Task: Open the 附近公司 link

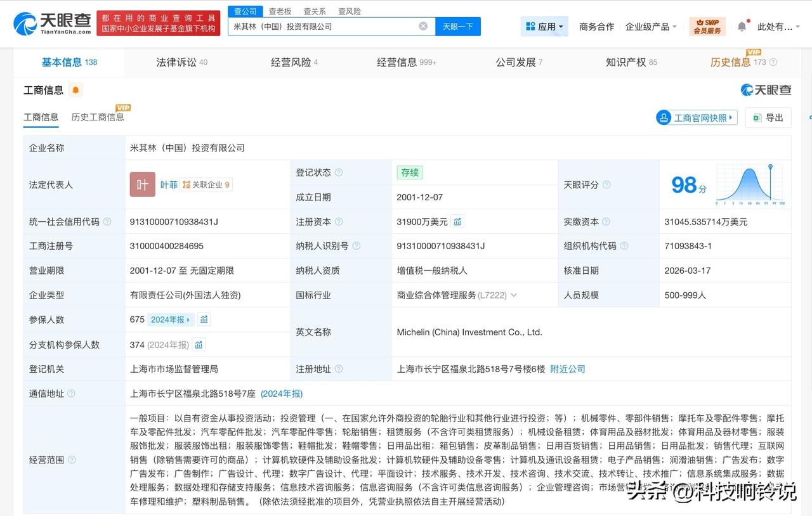Action: pyautogui.click(x=568, y=369)
